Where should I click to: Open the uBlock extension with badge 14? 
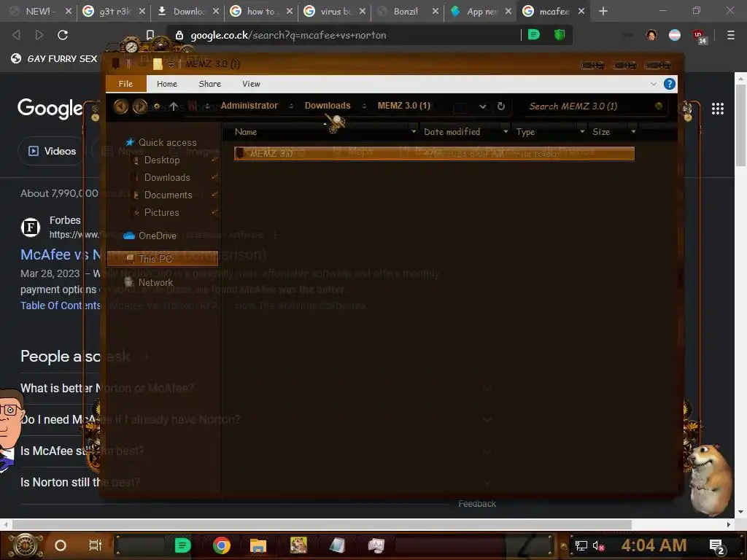click(699, 36)
